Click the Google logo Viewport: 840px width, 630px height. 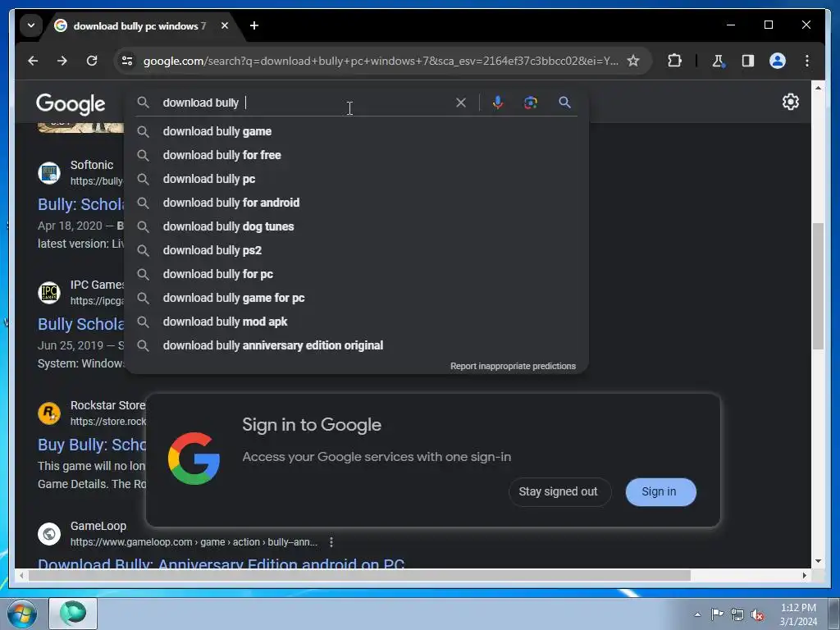[71, 104]
